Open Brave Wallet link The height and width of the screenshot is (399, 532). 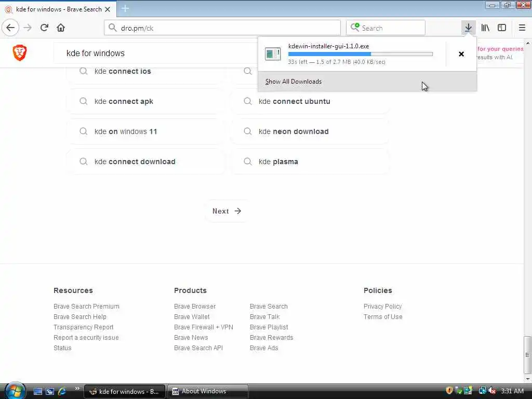click(x=192, y=317)
